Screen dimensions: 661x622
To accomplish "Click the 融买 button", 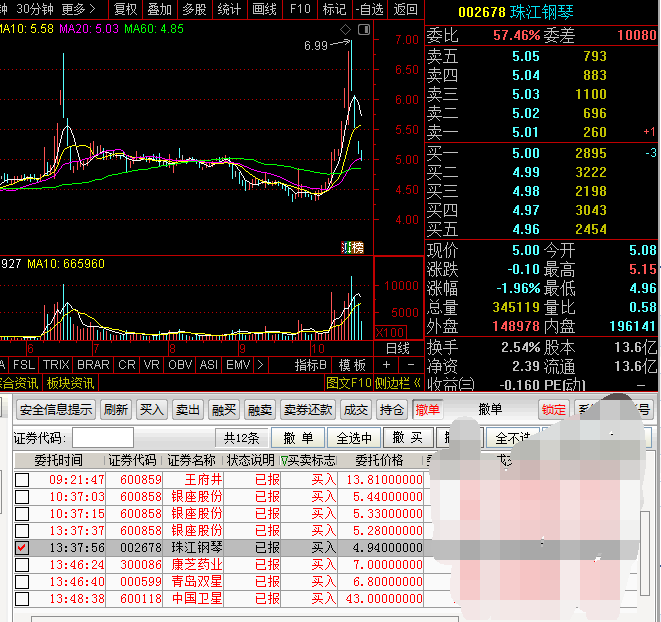I will coord(223,409).
